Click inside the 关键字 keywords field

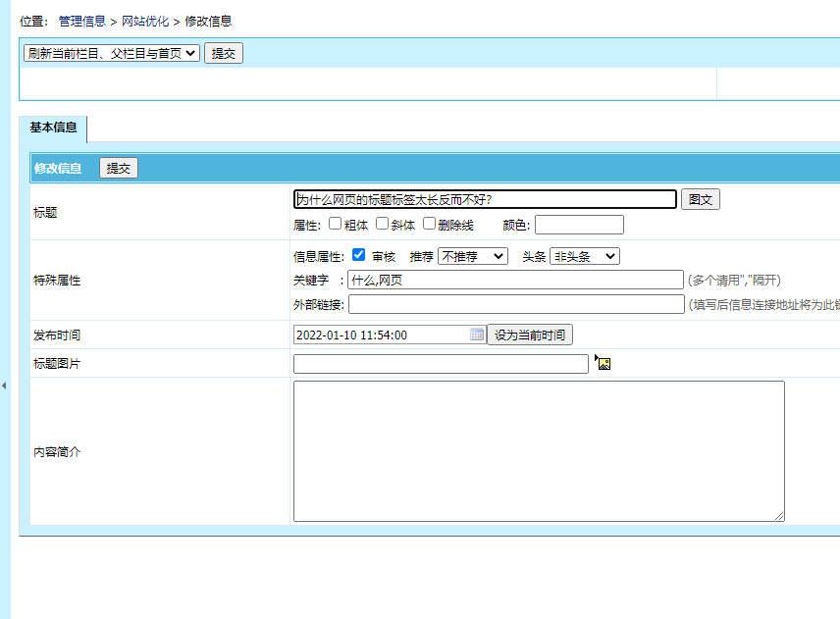515,279
